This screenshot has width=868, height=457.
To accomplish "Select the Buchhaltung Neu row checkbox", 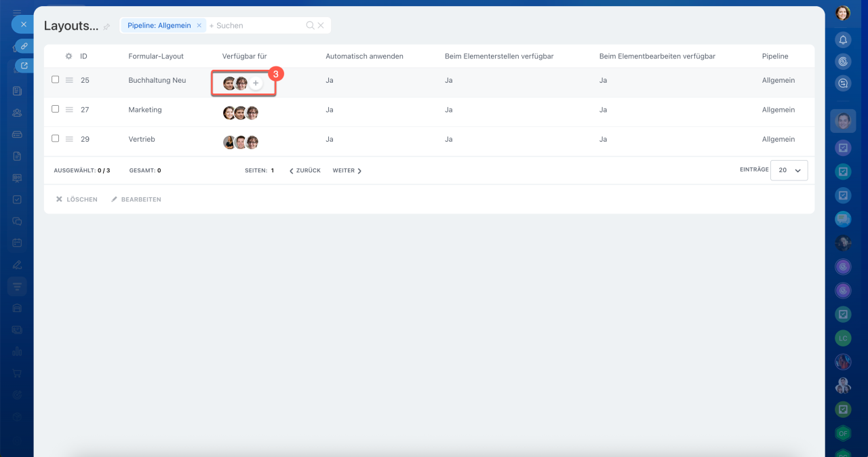I will [x=56, y=80].
